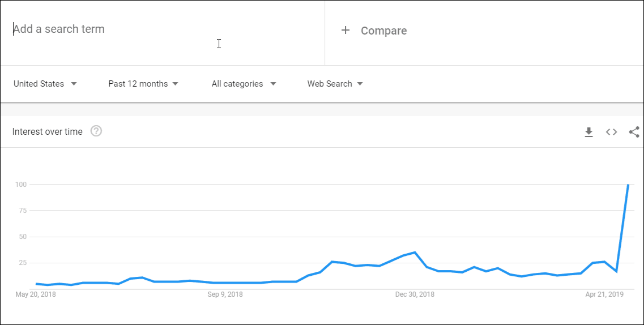
Task: Share the Interest over time chart
Action: point(634,132)
